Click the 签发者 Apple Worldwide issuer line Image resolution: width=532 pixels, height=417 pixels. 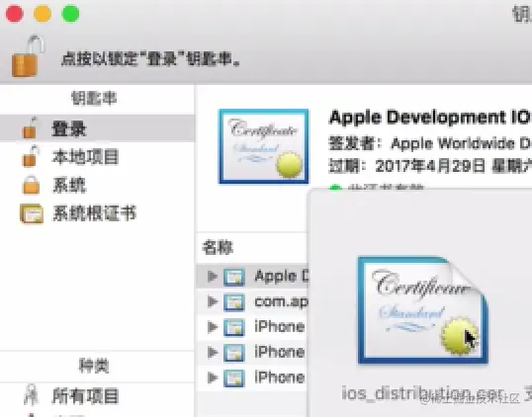[x=430, y=143]
